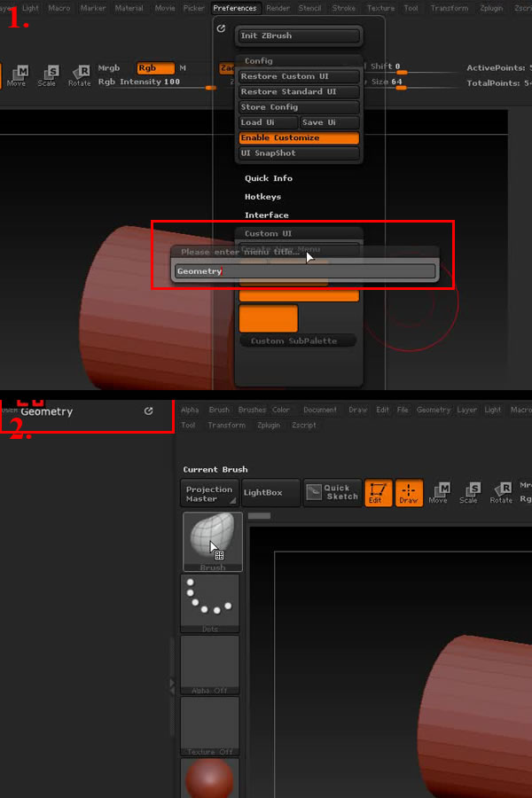Select Scale icon in the LightBox toolbar row
Image resolution: width=532 pixels, height=798 pixels.
(469, 493)
